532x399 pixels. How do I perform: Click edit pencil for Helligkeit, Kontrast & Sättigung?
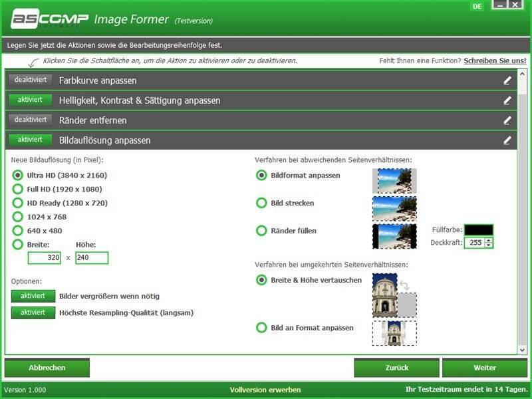point(507,100)
